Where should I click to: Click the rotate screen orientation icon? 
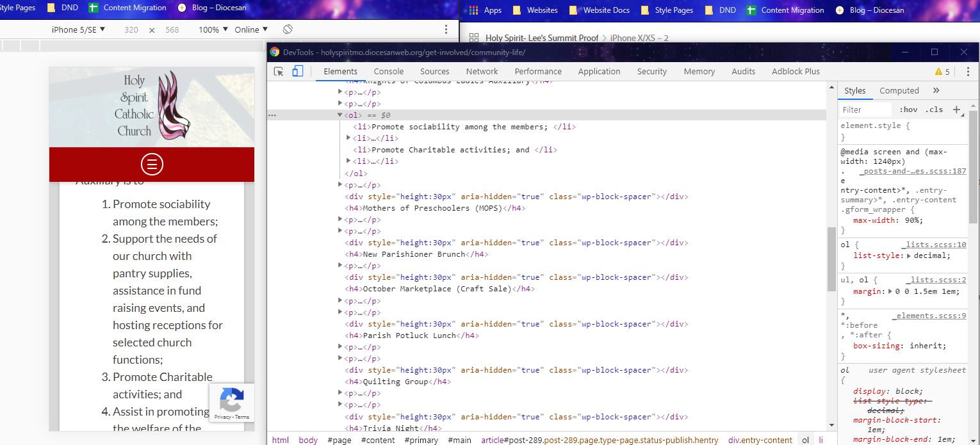[288, 29]
